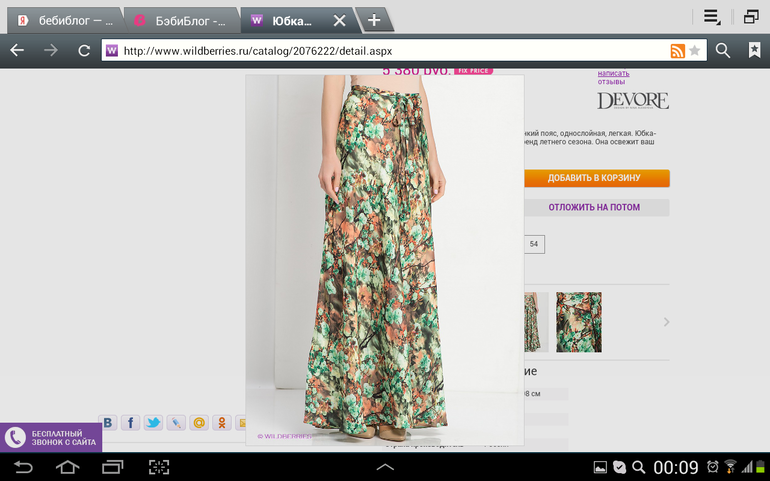Switch to the first бебиблог tab
The image size is (770, 481).
pyautogui.click(x=65, y=20)
